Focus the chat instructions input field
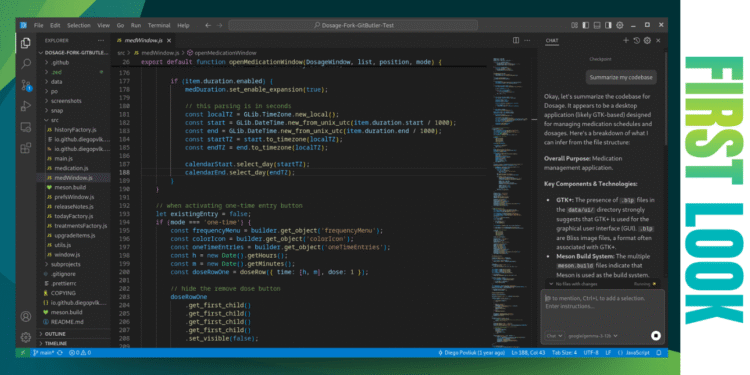Image resolution: width=750 pixels, height=375 pixels. [603, 310]
